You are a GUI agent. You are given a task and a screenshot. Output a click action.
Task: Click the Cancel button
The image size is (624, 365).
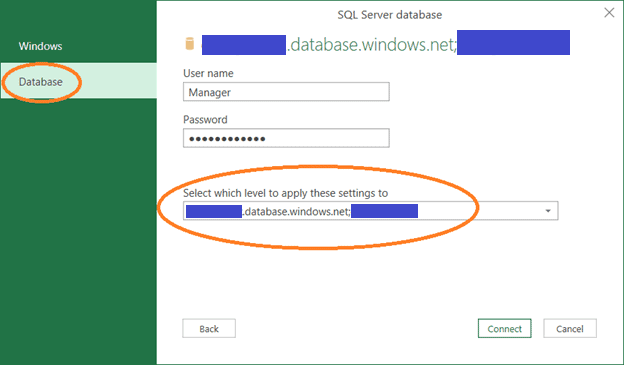570,328
